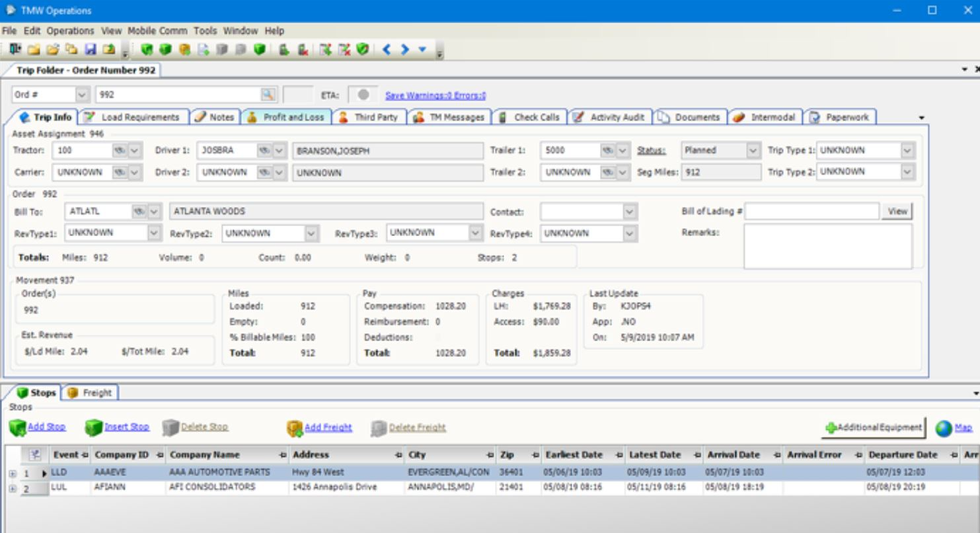This screenshot has height=533, width=980.
Task: Click the copy documents toolbar icon
Action: (71, 50)
